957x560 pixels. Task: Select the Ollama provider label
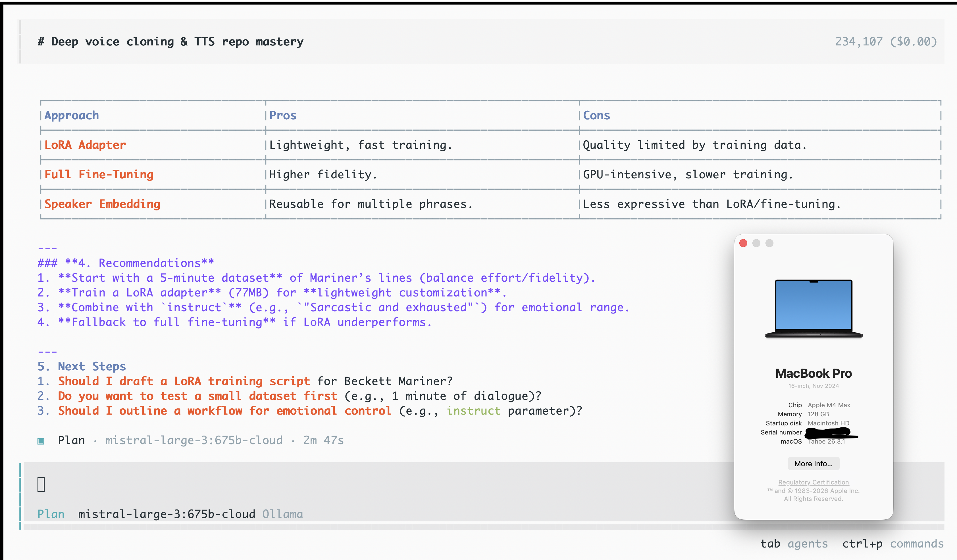tap(282, 514)
